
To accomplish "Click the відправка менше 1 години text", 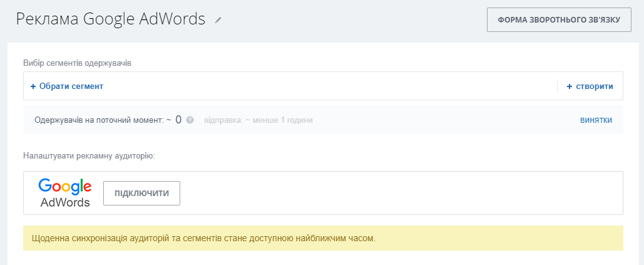I will pos(258,120).
